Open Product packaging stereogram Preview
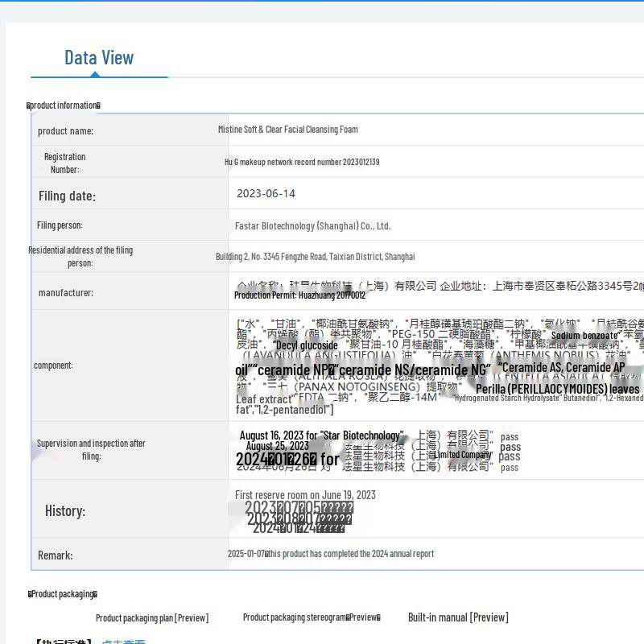The height and width of the screenshot is (644, 644). (x=311, y=617)
